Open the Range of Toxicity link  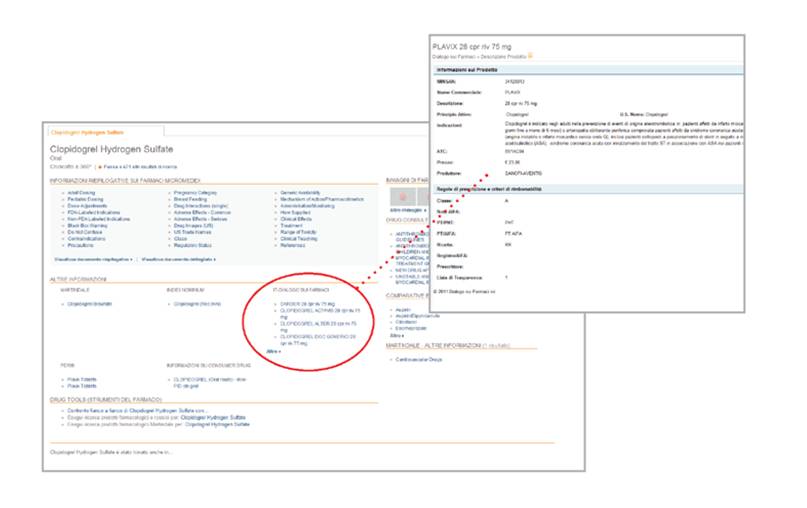(x=299, y=232)
